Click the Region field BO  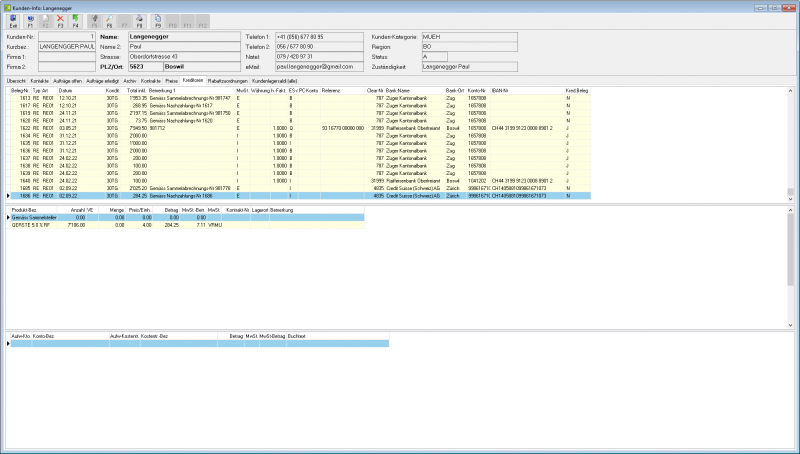pyautogui.click(x=469, y=46)
